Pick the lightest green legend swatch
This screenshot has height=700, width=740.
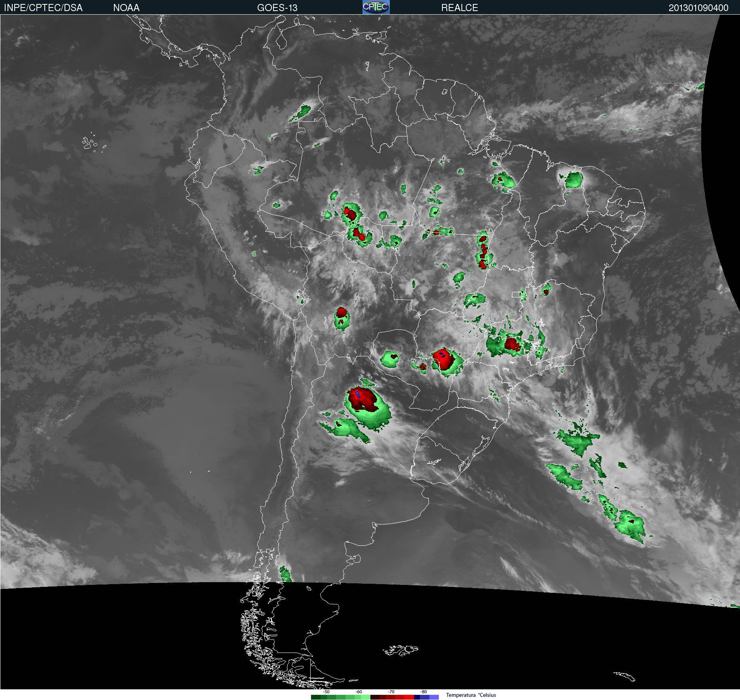point(366,697)
